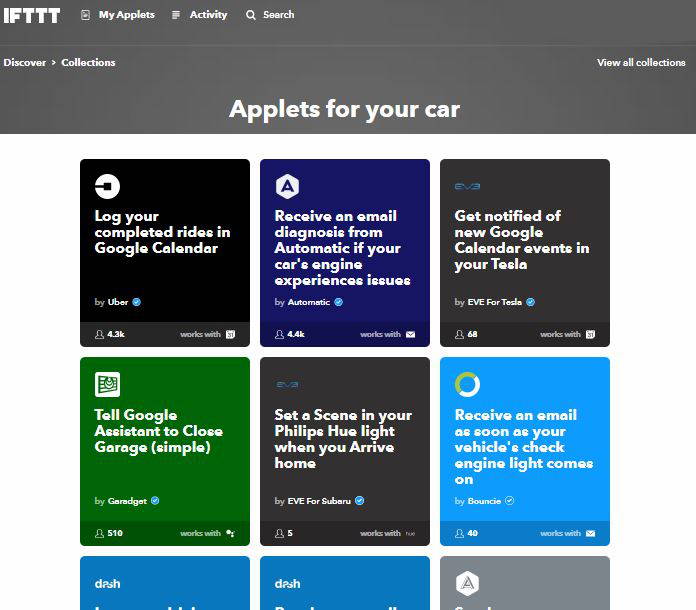Image resolution: width=696 pixels, height=610 pixels.
Task: View all collections link
Action: 641,63
